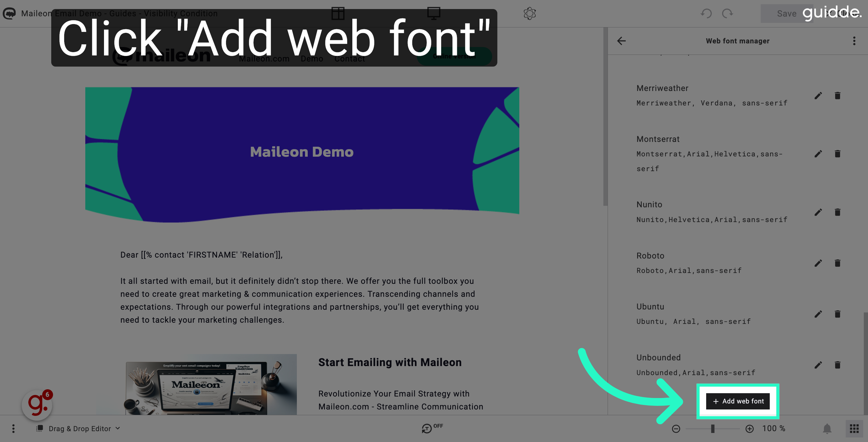Click the Add web font button
The image size is (868, 442).
coord(737,401)
